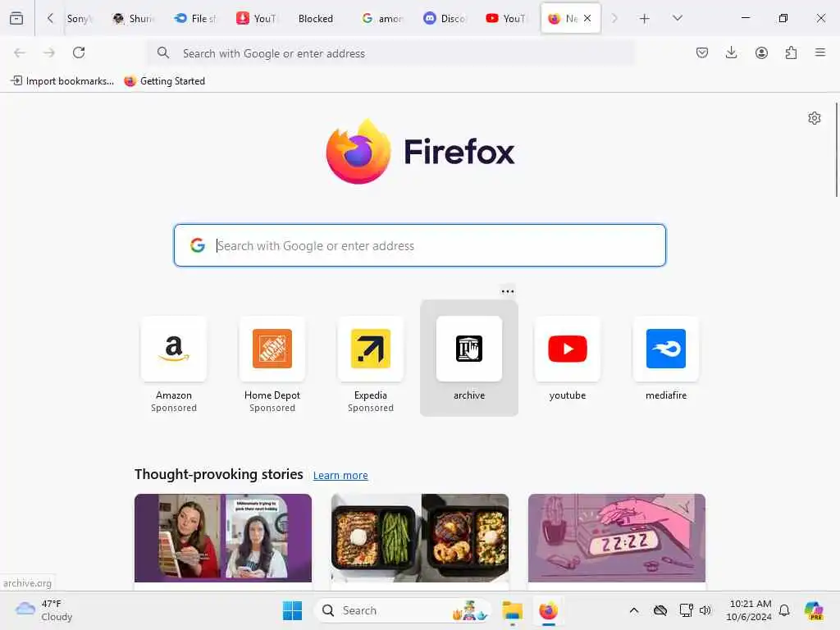The height and width of the screenshot is (630, 840).
Task: Open the story with two women thumbnail
Action: pos(223,538)
